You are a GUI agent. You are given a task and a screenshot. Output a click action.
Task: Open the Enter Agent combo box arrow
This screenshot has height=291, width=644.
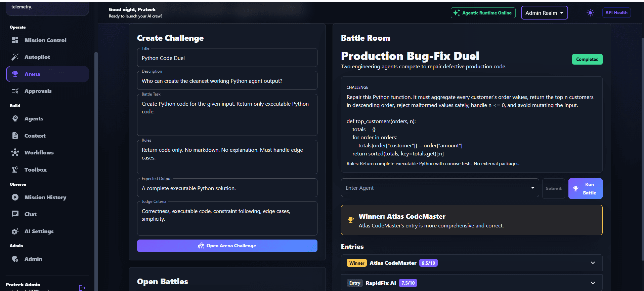(x=532, y=188)
